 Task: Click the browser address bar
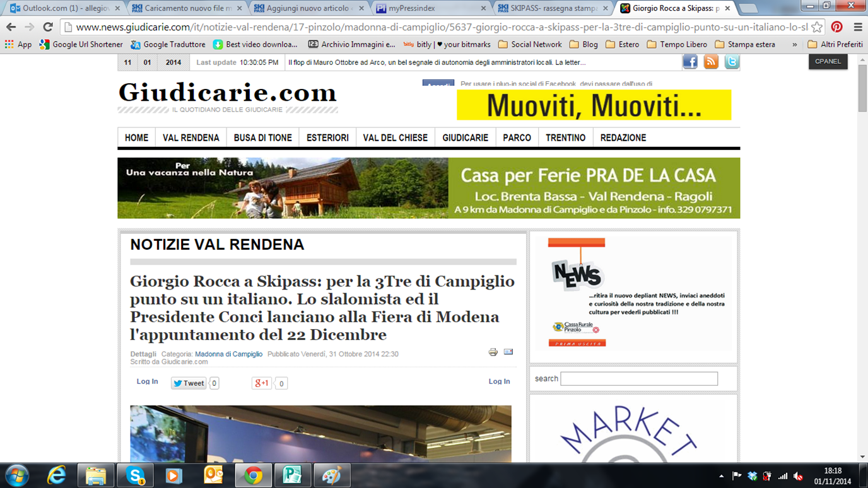tap(442, 27)
